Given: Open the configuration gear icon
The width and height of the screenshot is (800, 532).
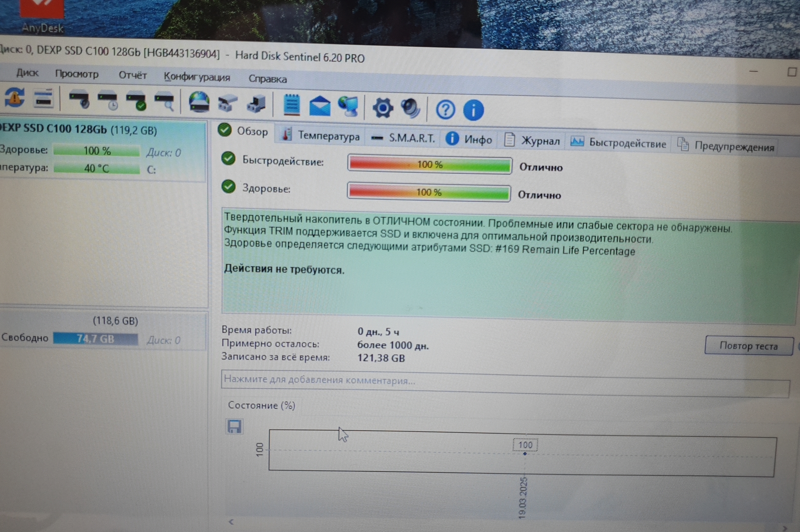Looking at the screenshot, I should click(x=383, y=107).
